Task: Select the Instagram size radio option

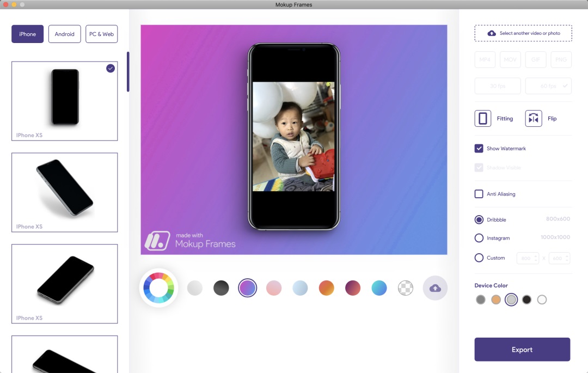Action: [479, 238]
